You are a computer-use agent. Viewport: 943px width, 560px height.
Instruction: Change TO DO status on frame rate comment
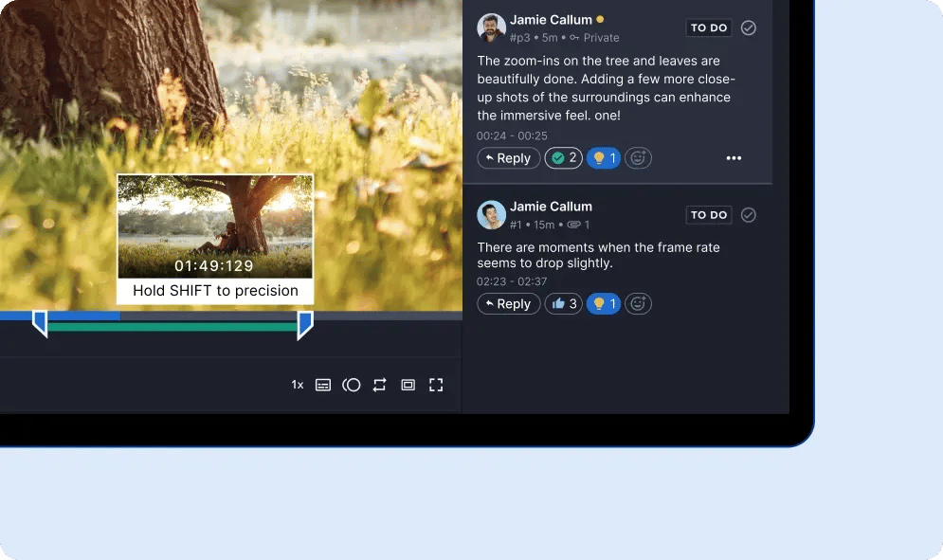[x=709, y=215]
